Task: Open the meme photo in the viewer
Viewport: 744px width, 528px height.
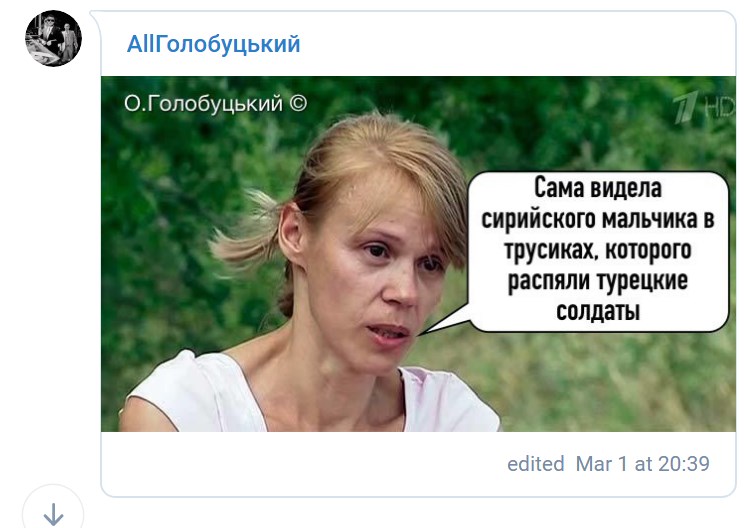Action: [418, 254]
